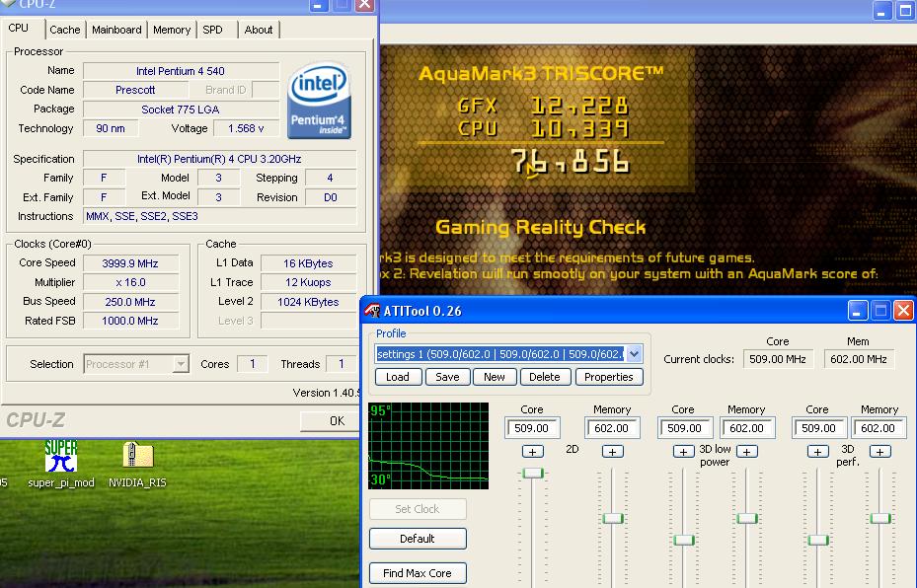Click the Voltage 1.568 v value
The width and height of the screenshot is (917, 588).
pos(246,128)
